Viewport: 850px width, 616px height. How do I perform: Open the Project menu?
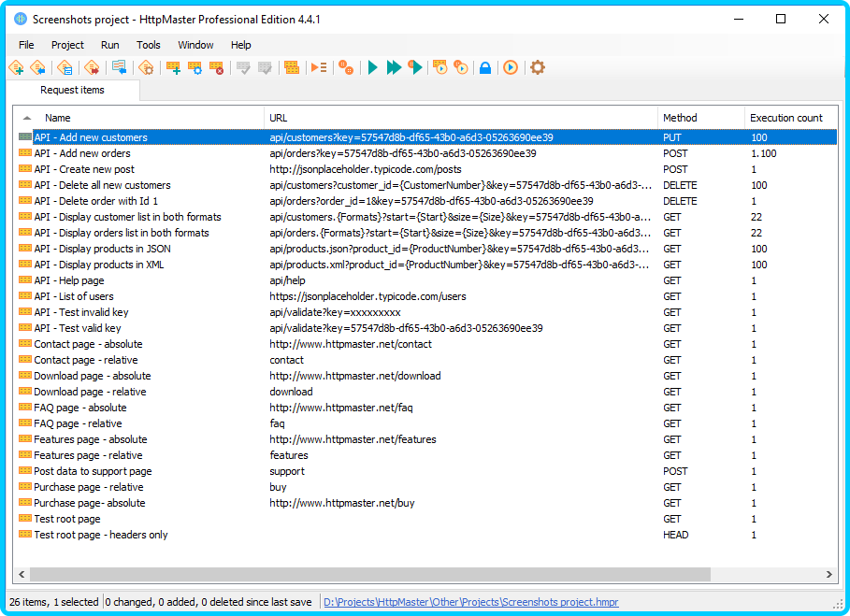67,45
